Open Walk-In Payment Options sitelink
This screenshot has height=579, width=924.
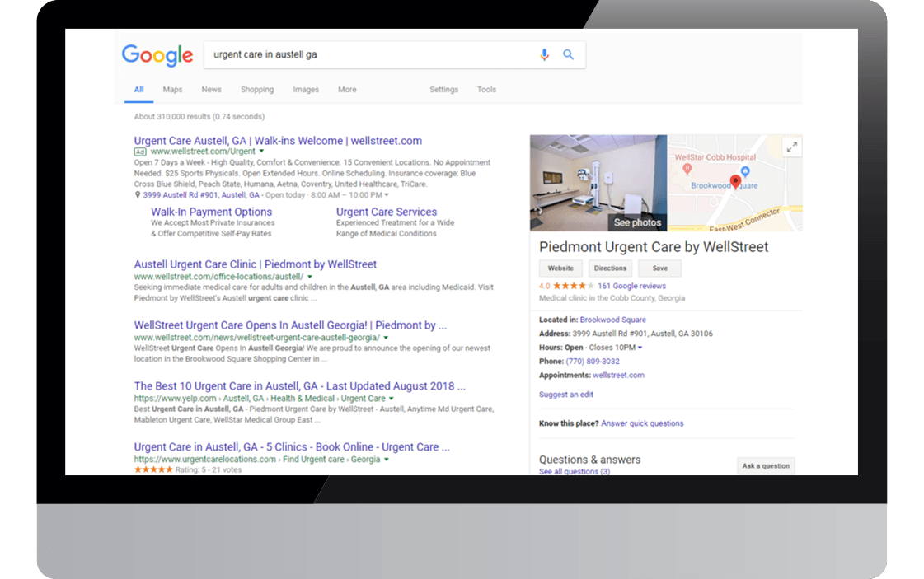(212, 212)
